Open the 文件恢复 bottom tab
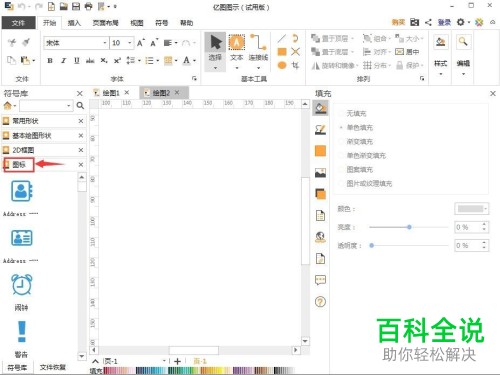This screenshot has height=375, width=500. (x=53, y=367)
